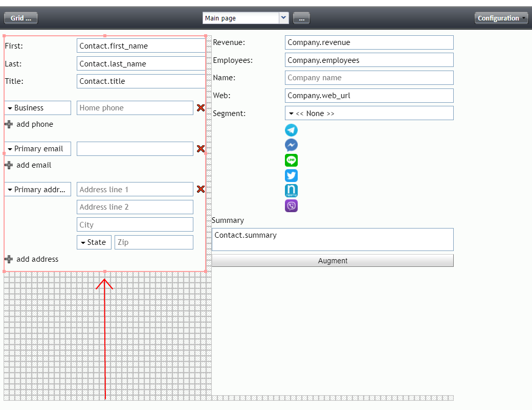
Task: Click the Name: label
Action: (224, 78)
